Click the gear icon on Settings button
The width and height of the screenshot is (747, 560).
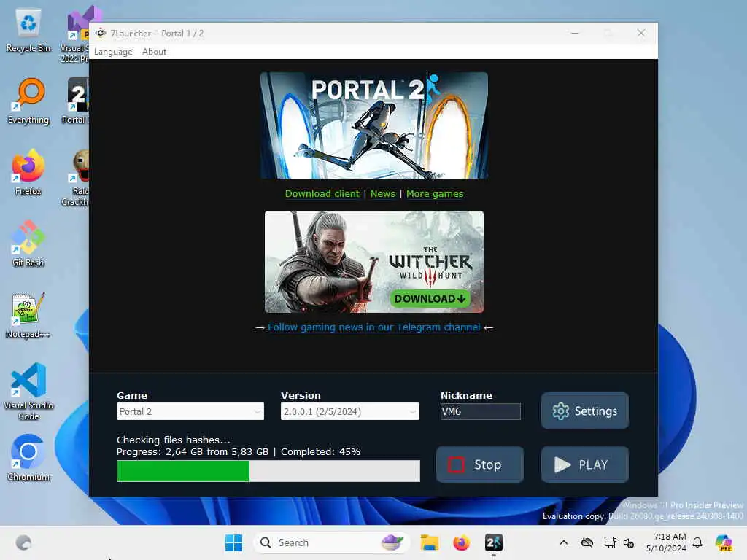click(x=561, y=411)
